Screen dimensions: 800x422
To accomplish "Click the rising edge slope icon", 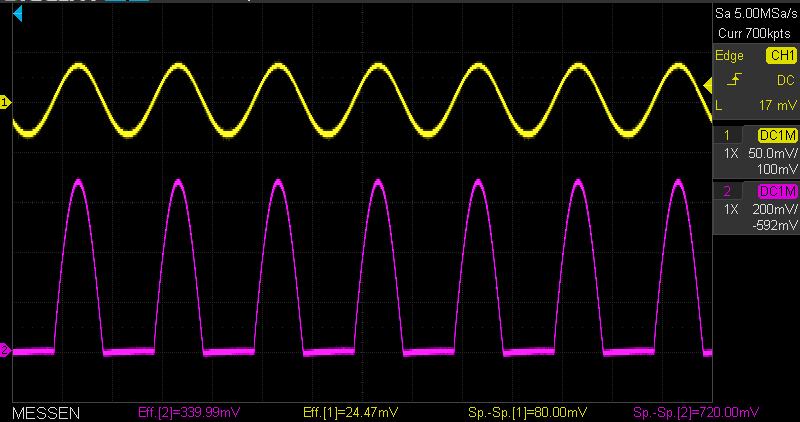I will [734, 80].
